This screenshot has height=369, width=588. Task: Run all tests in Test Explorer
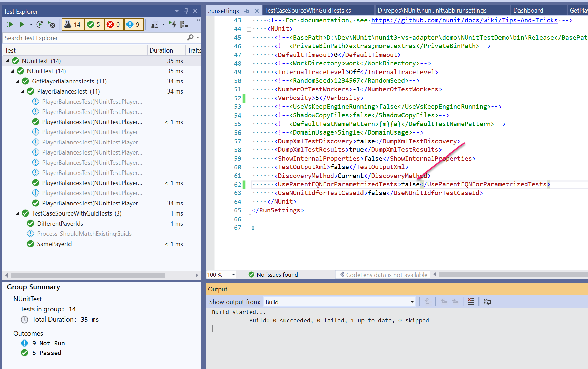[x=9, y=24]
